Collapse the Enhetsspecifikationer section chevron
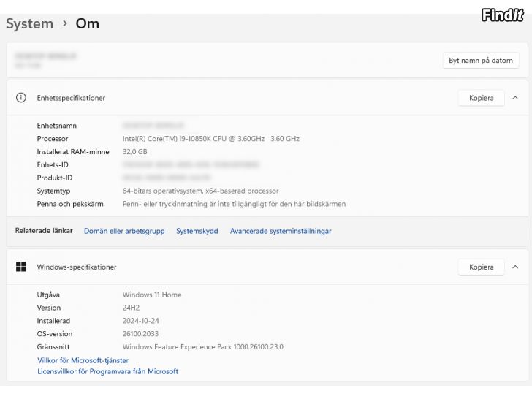 515,98
